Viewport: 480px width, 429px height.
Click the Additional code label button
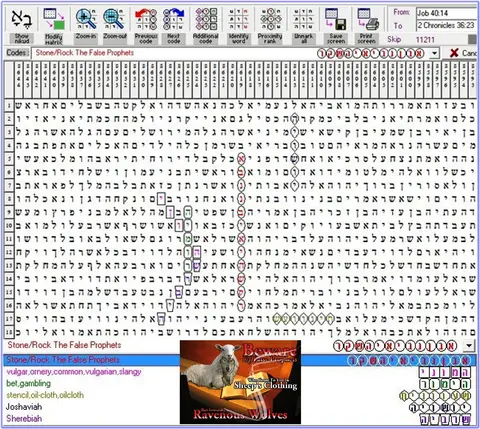(206, 39)
